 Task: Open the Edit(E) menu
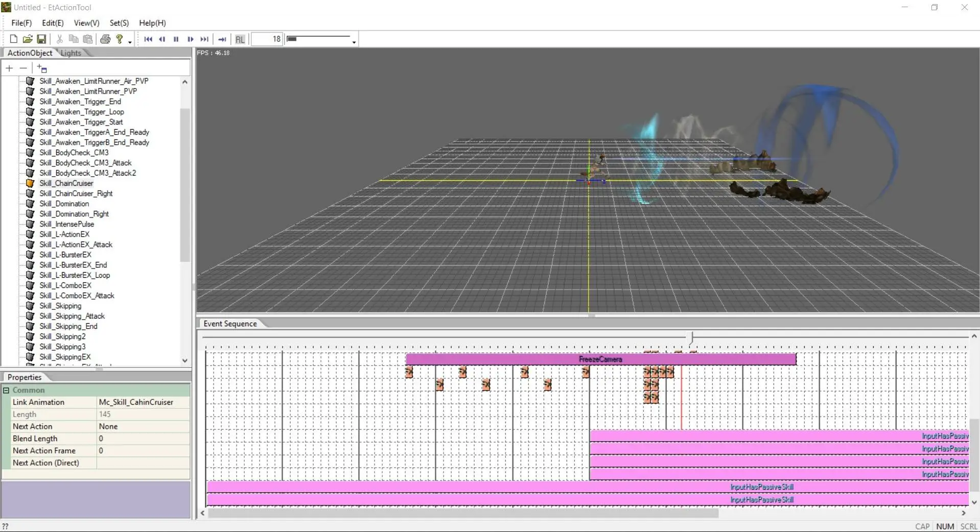(x=53, y=23)
